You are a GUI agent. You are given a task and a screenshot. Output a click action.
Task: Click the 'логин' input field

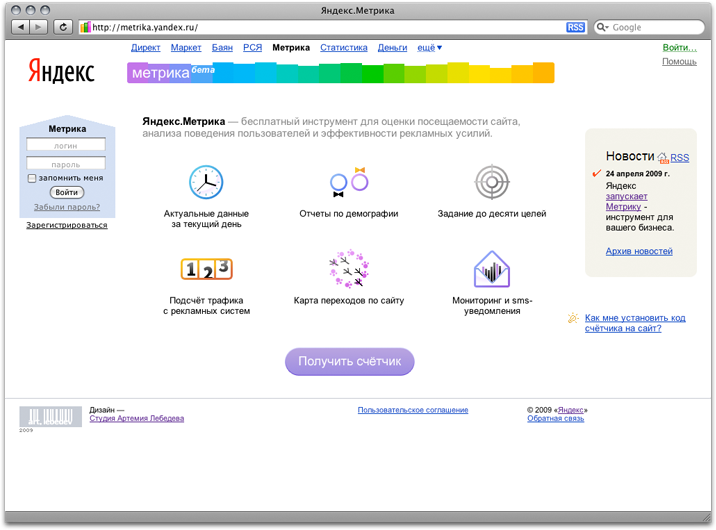coord(66,145)
